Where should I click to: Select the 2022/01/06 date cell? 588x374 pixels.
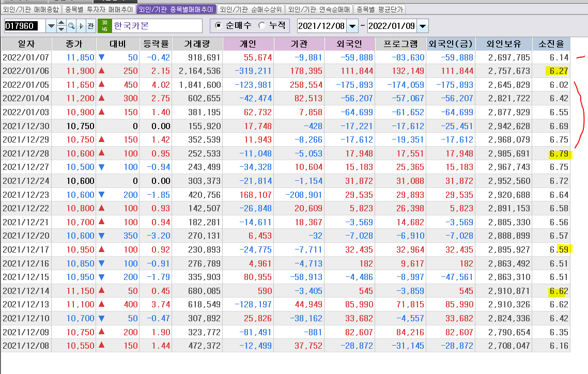tap(26, 71)
